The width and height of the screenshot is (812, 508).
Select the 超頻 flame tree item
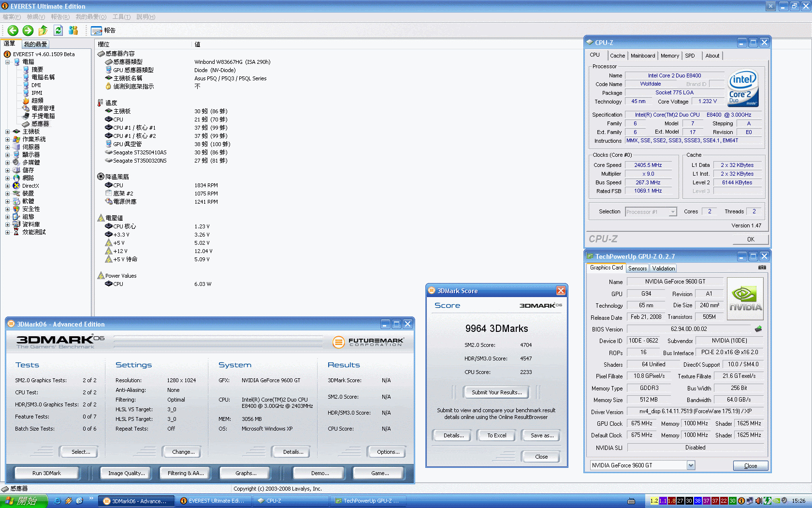click(x=33, y=101)
